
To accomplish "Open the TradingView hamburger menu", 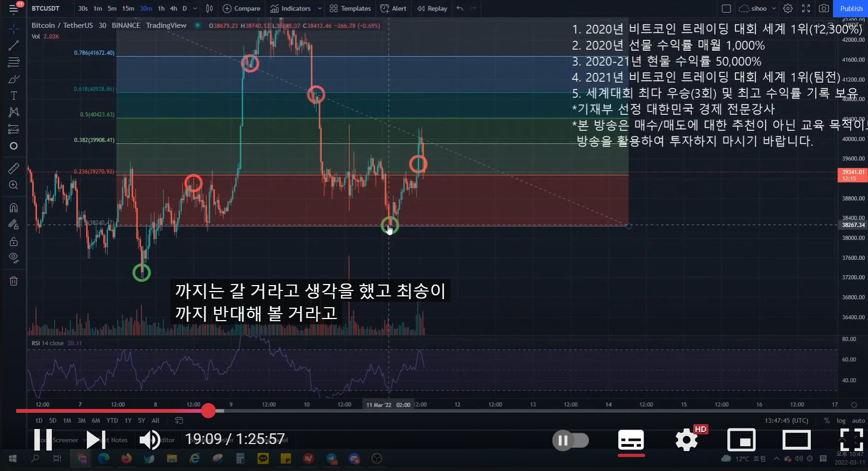I will pyautogui.click(x=13, y=8).
